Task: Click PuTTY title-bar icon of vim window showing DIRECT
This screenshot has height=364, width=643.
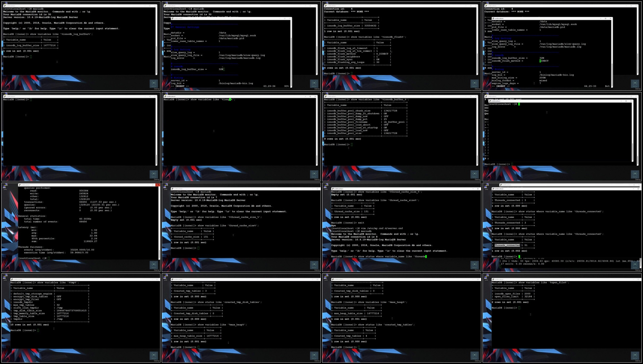Action: (x=493, y=19)
